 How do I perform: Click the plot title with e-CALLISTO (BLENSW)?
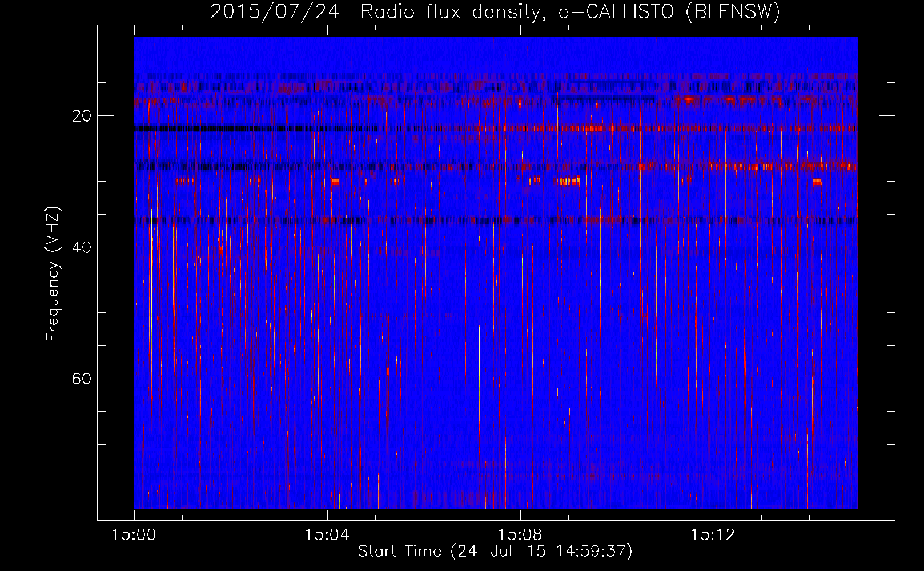(495, 11)
